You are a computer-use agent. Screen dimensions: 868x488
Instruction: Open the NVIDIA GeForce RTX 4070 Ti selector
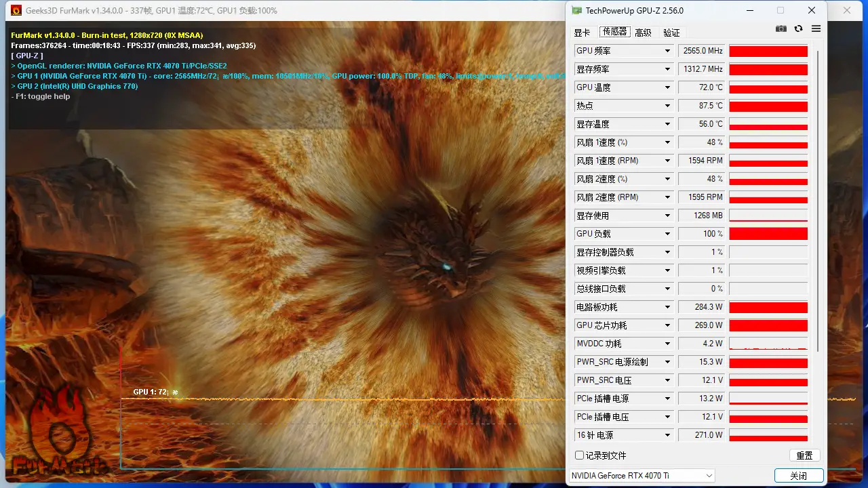point(642,476)
